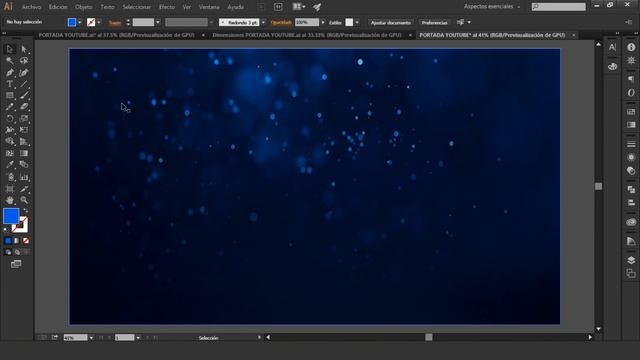
Task: Open the Estilo style dropdown
Action: pyautogui.click(x=357, y=22)
